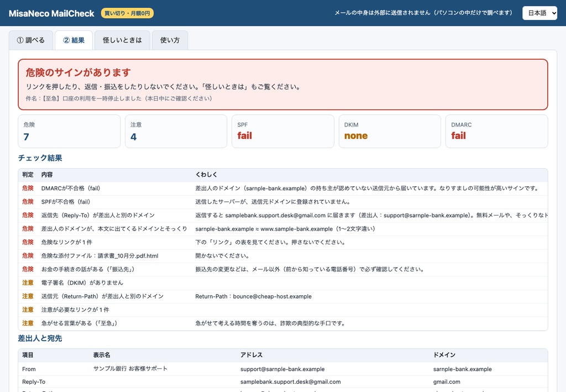The height and width of the screenshot is (392, 566).
Task: Select the SPF fail card
Action: [282, 132]
